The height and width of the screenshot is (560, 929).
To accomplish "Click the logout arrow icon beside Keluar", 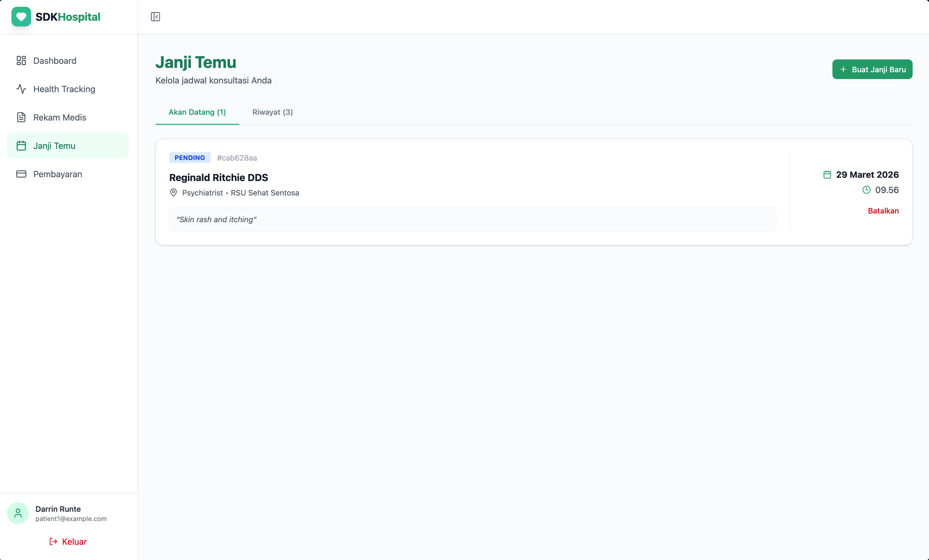I will [x=53, y=541].
